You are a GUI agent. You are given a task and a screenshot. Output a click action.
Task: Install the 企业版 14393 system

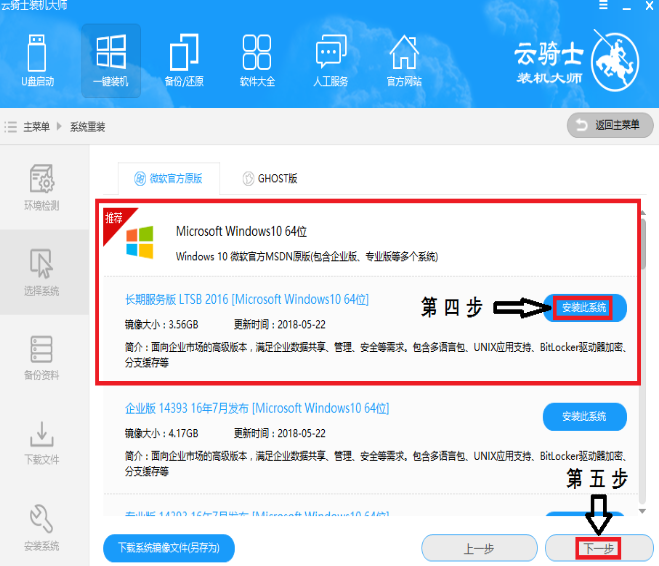point(585,416)
